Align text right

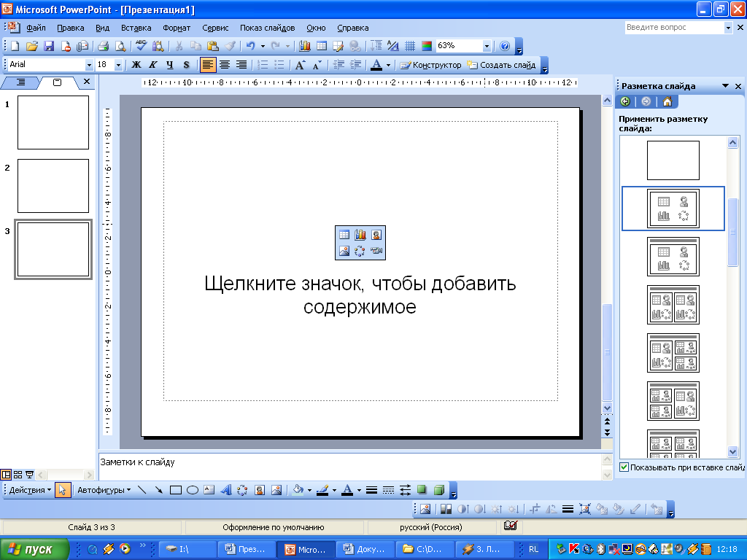click(x=241, y=65)
